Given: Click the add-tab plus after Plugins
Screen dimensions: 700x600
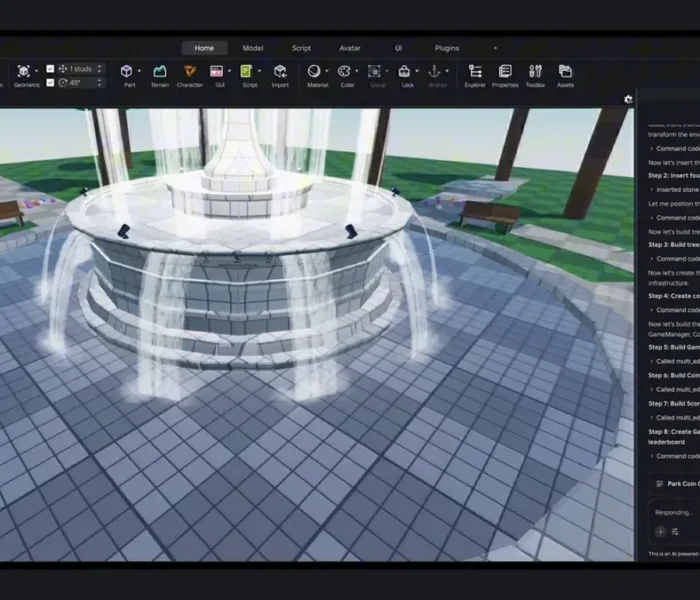Looking at the screenshot, I should tap(495, 48).
